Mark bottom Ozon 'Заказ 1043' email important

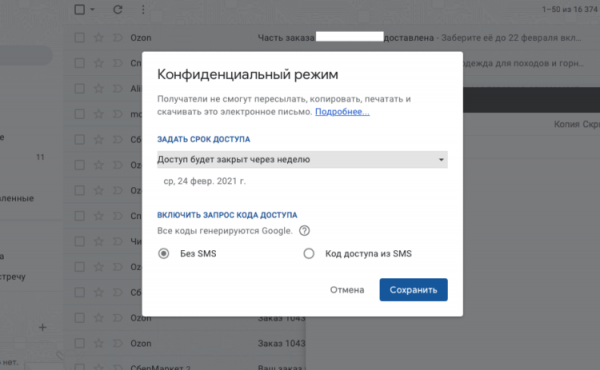[x=117, y=343]
